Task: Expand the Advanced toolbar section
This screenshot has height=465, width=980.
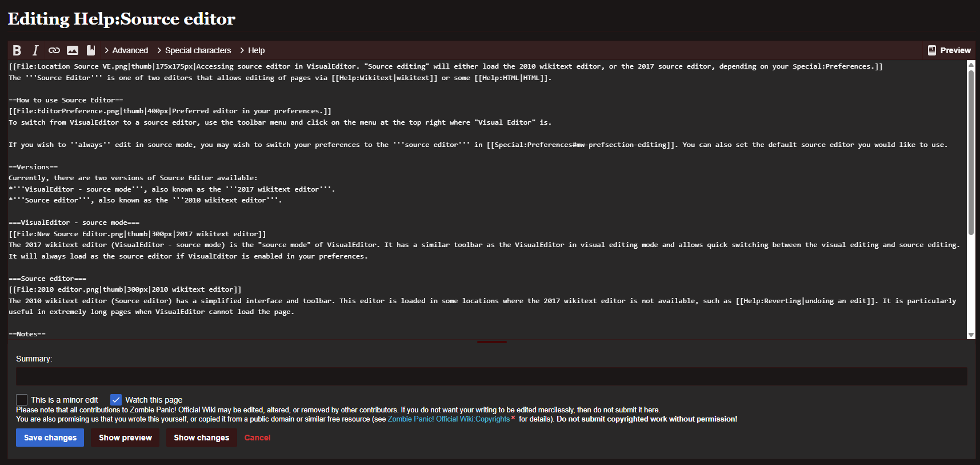Action: [126, 50]
